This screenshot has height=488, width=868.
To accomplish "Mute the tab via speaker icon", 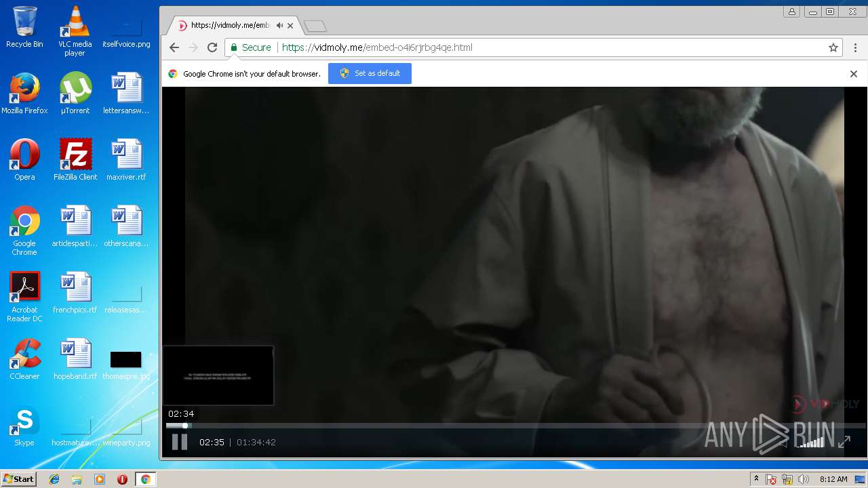I will click(279, 25).
